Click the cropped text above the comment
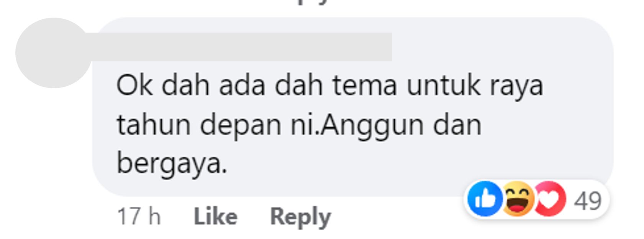Image resolution: width=644 pixels, height=239 pixels. (x=312, y=2)
